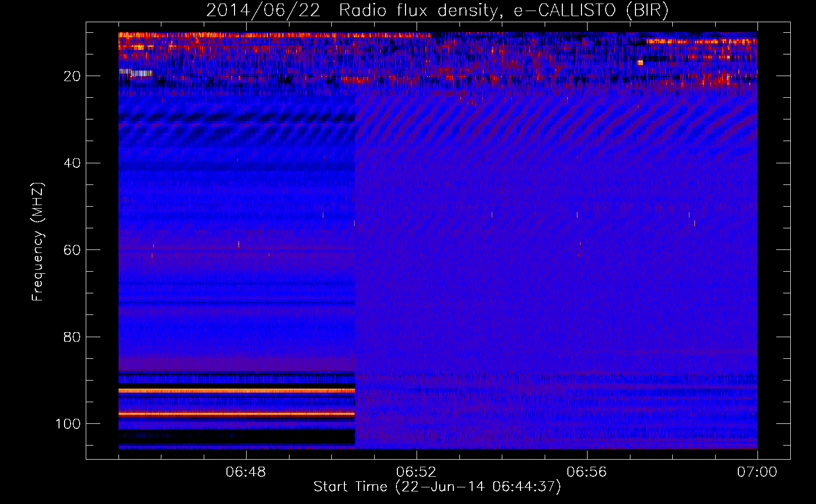Click the 06:56 time tick label
Screen dimensions: 816x504
(x=587, y=472)
